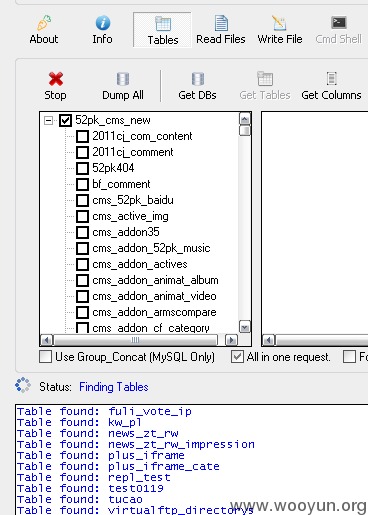Viewport: 368px width, 515px height.
Task: Check the cms_addon_animat_video table checkbox
Action: point(82,296)
